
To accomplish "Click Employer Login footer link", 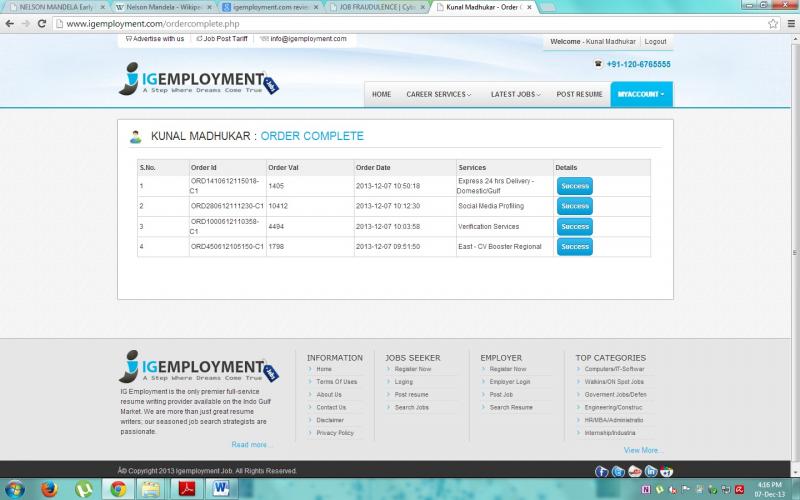I will point(509,382).
